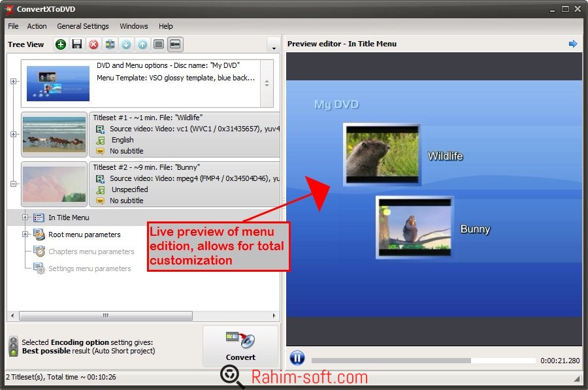Click the DVD menu template thumbnail
Screen dimensions: 588x390
[x=58, y=83]
